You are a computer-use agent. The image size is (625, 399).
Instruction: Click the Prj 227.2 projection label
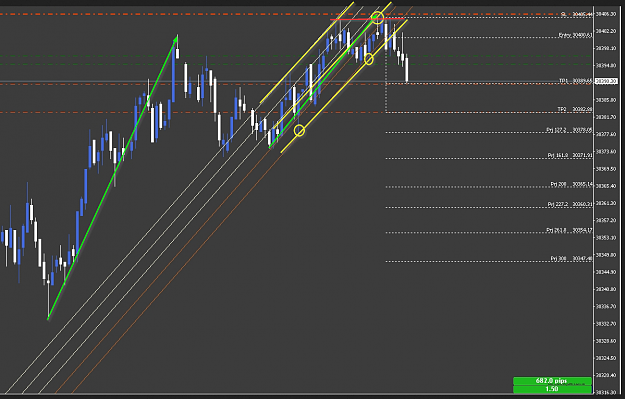click(x=570, y=204)
